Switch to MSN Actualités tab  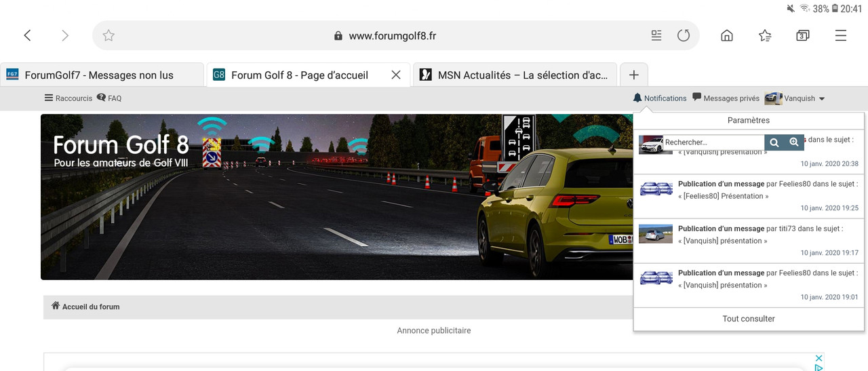pos(515,75)
